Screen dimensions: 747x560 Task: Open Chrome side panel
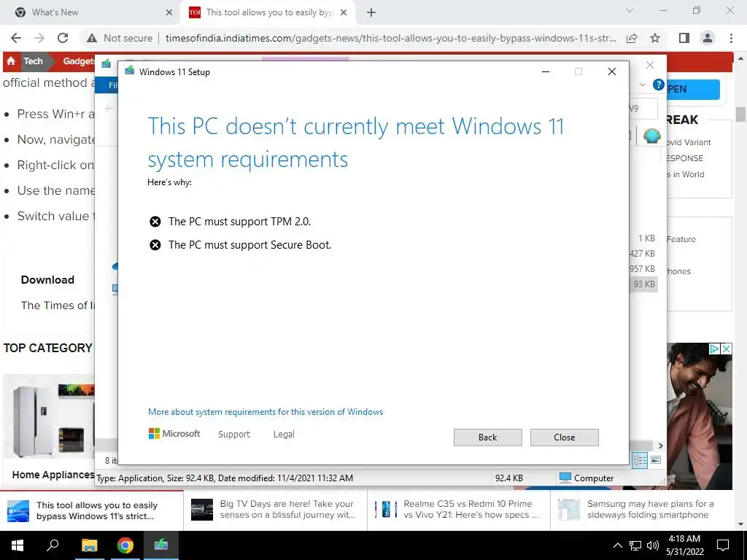(684, 38)
